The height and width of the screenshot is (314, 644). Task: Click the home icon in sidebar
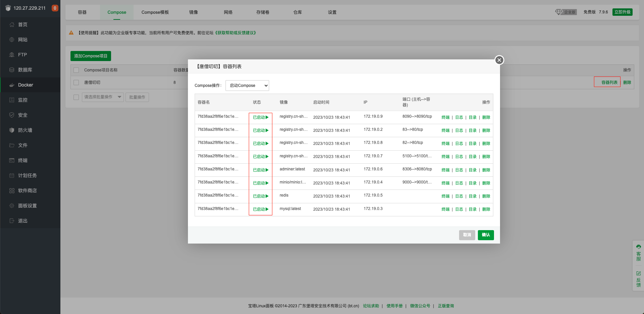(12, 24)
